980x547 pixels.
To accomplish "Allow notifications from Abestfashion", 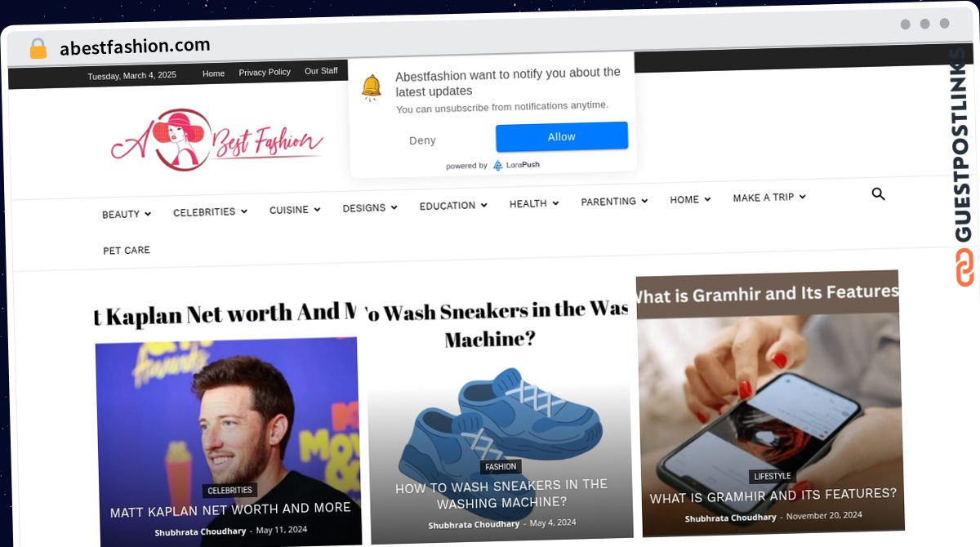I will [562, 136].
